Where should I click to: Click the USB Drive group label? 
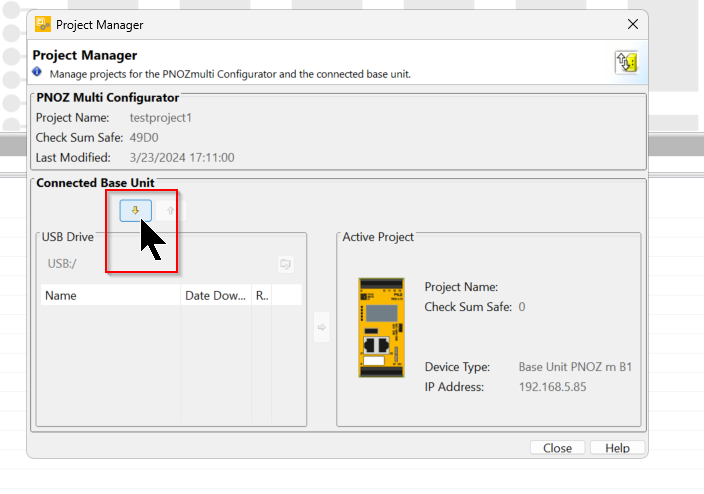point(68,237)
